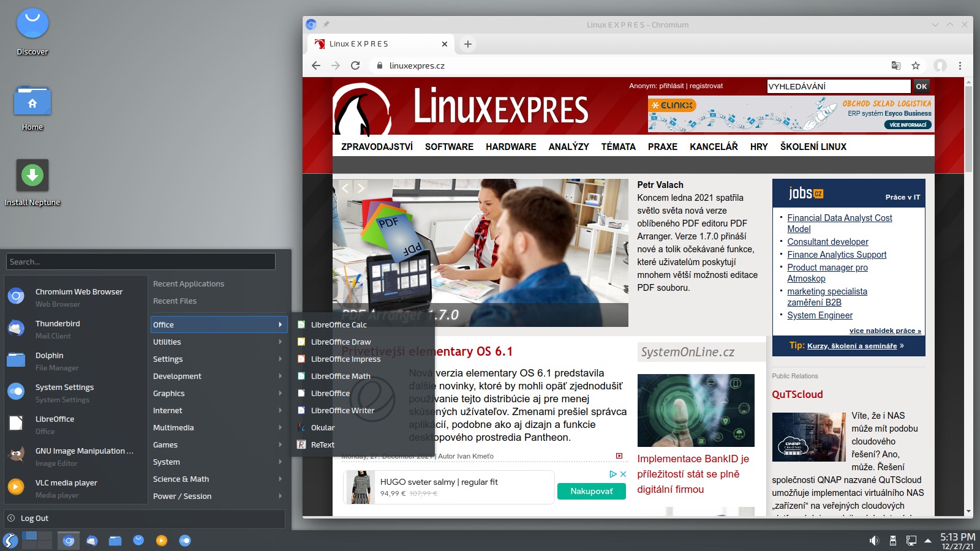Reload the linuxexpres.cz page
Viewport: 980px width, 551px height.
pyautogui.click(x=355, y=66)
